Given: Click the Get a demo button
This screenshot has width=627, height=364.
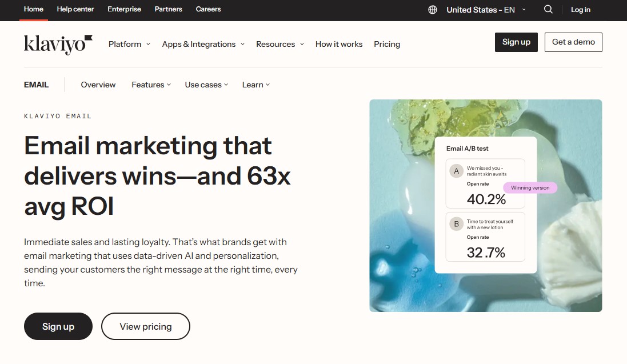Looking at the screenshot, I should pyautogui.click(x=573, y=42).
